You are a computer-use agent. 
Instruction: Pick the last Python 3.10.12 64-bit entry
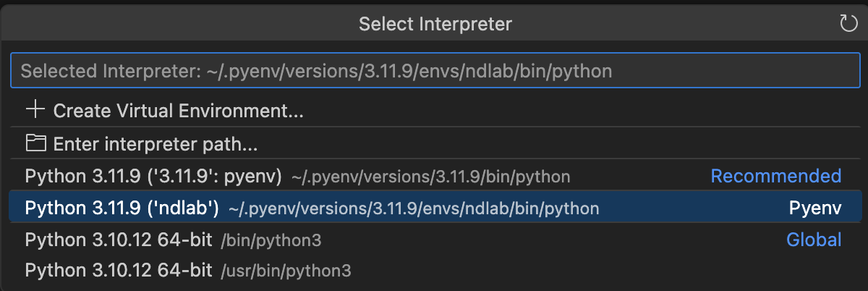tap(119, 271)
